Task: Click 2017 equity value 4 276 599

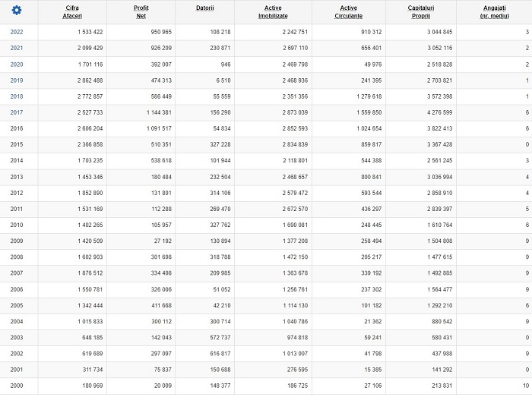Action: tap(440, 112)
